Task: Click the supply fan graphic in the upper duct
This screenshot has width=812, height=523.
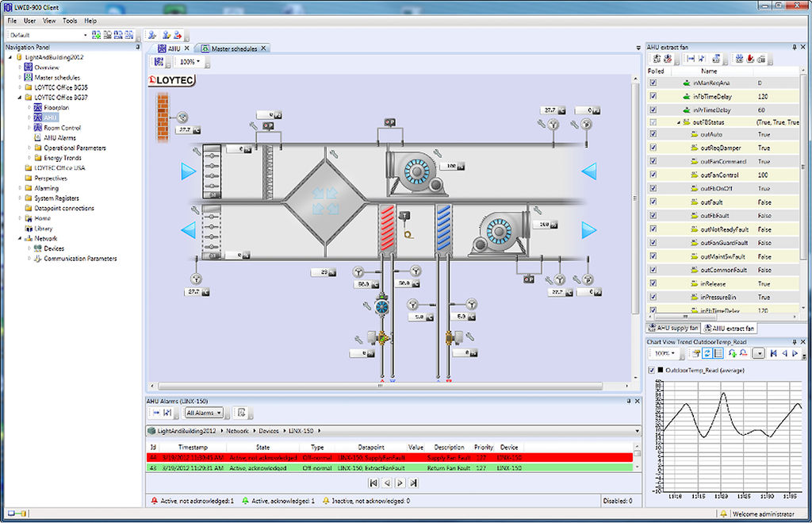Action: tap(417, 172)
